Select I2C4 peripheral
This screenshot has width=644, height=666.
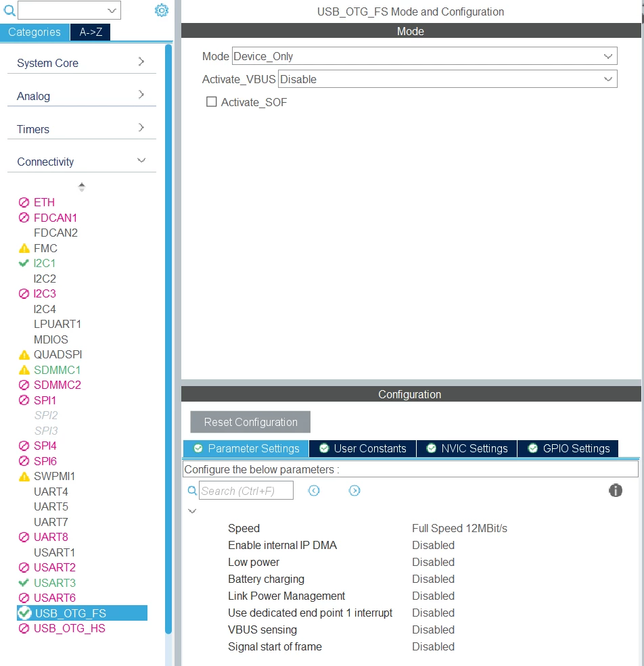tap(45, 309)
